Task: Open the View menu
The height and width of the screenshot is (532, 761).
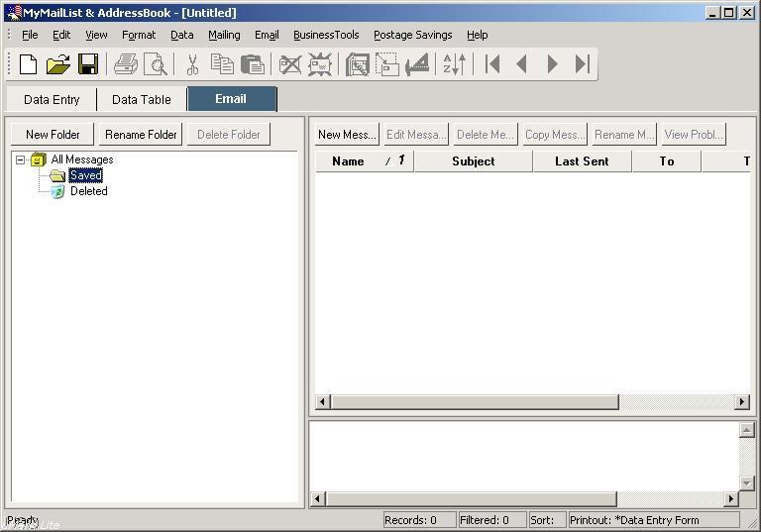Action: pyautogui.click(x=96, y=35)
